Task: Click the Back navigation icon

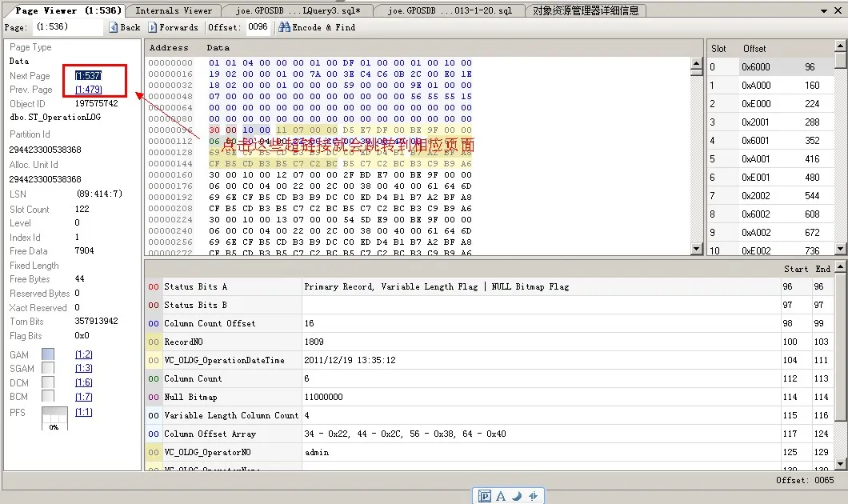Action: (x=113, y=27)
